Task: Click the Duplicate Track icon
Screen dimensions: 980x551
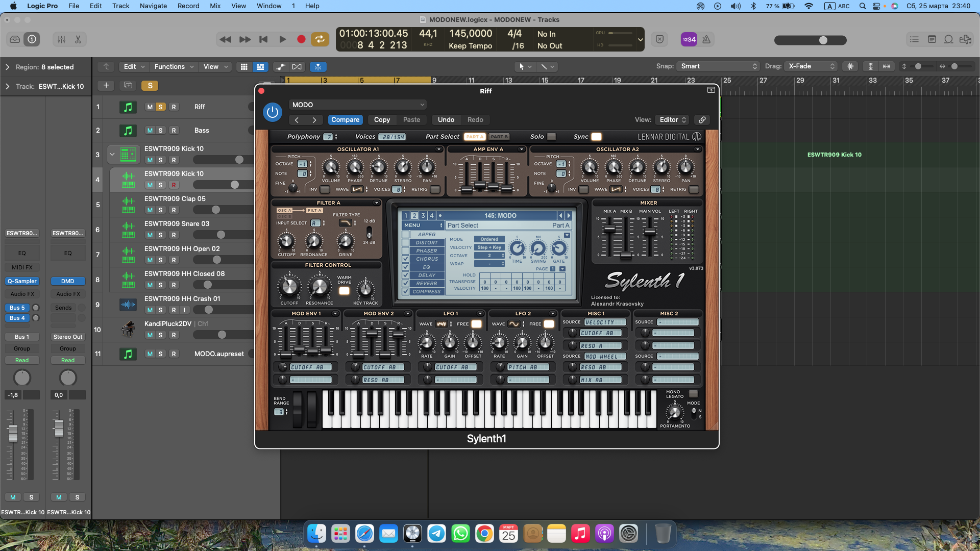Action: (128, 85)
